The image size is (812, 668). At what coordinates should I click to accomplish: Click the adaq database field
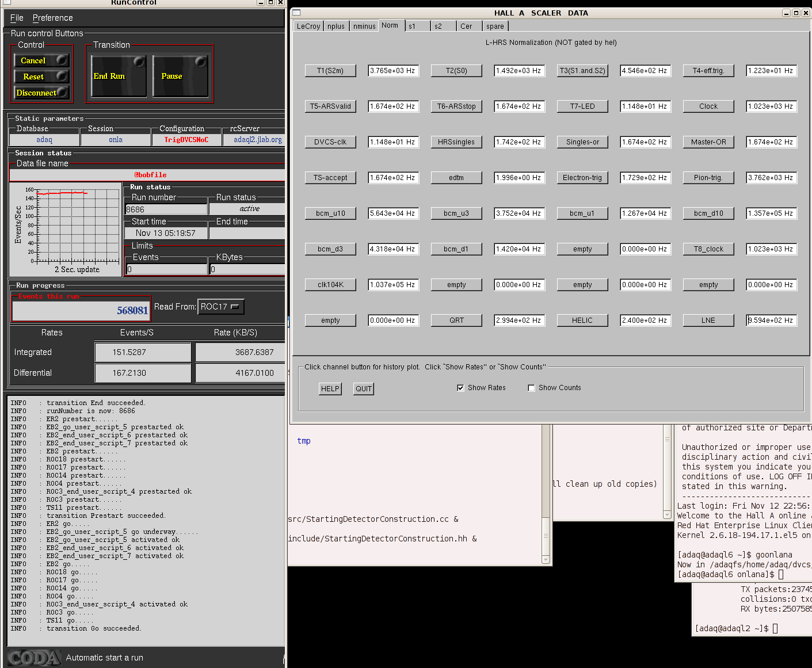(x=44, y=140)
